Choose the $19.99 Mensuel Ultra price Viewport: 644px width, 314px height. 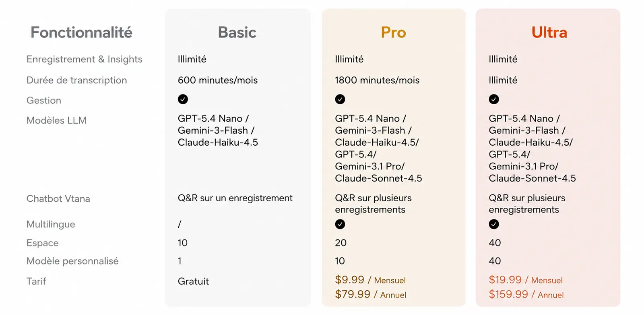(x=526, y=280)
